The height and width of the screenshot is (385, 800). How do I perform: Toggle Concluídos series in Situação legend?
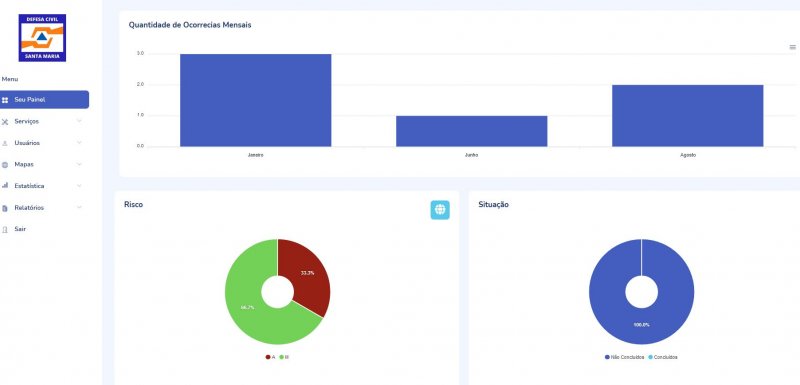click(663, 357)
